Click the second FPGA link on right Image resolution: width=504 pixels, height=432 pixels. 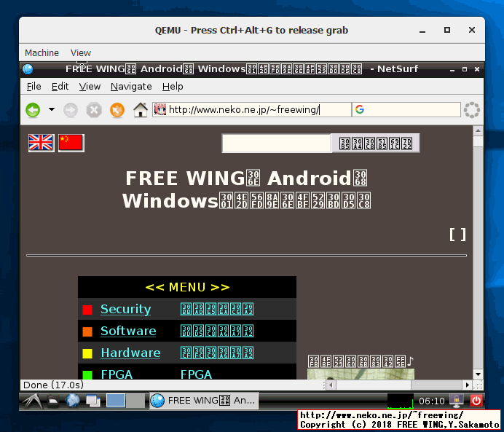point(196,374)
